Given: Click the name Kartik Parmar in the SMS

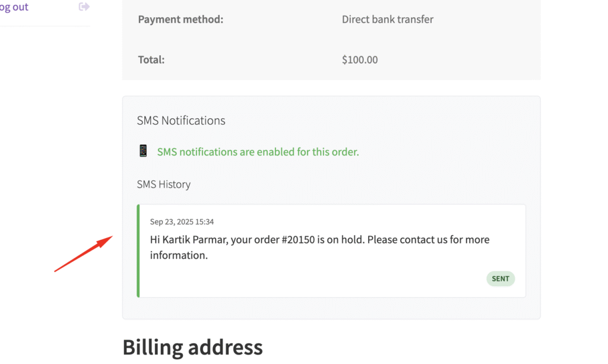Looking at the screenshot, I should [x=194, y=240].
